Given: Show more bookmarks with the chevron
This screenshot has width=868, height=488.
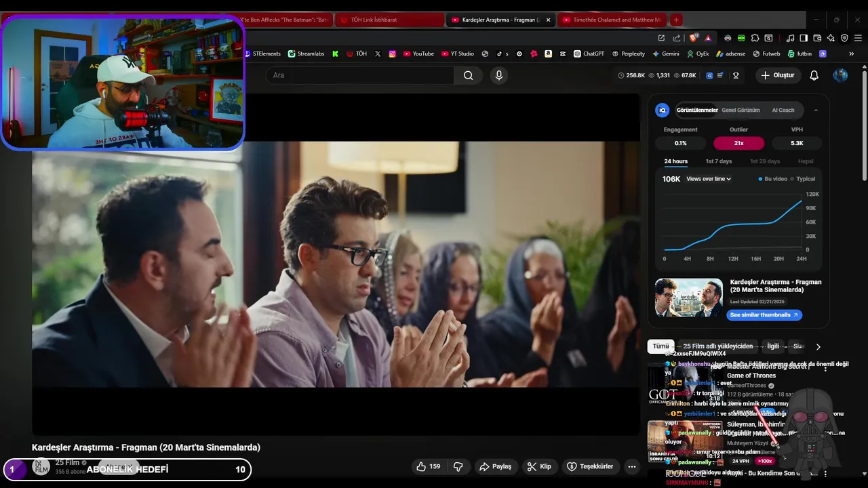Looking at the screenshot, I should tap(852, 54).
